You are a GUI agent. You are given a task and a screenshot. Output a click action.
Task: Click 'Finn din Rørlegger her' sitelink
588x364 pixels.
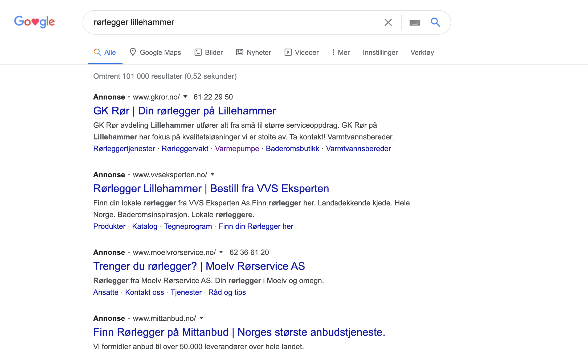pyautogui.click(x=256, y=226)
